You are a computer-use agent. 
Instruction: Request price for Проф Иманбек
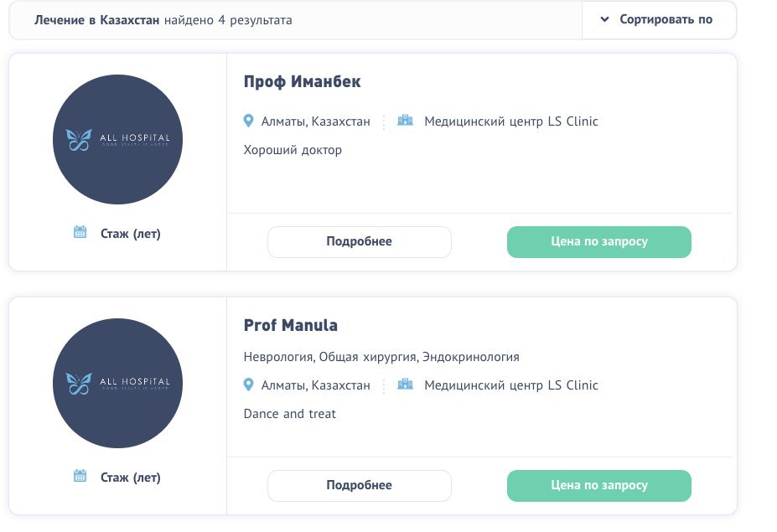(x=599, y=242)
